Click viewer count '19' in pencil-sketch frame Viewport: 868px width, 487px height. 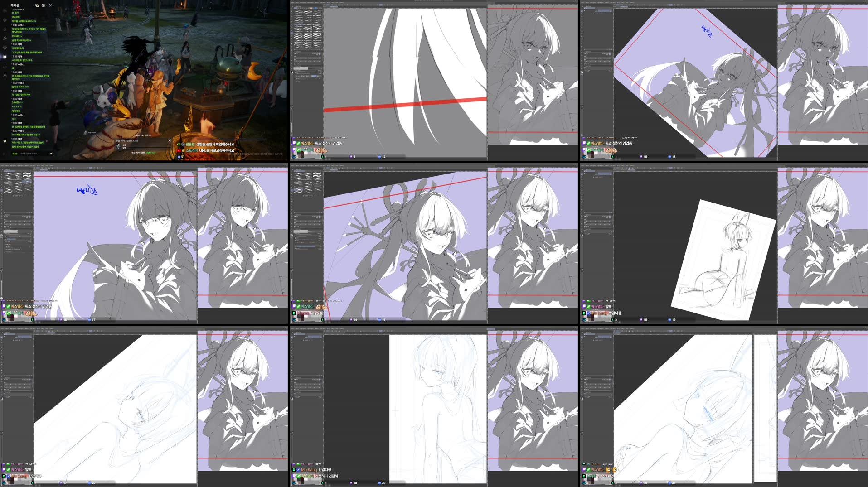pos(674,320)
